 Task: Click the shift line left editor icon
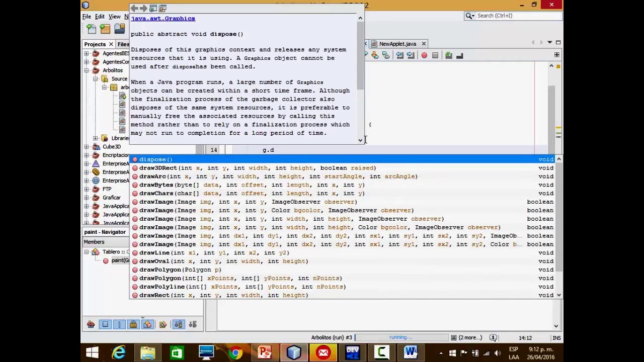(x=399, y=55)
